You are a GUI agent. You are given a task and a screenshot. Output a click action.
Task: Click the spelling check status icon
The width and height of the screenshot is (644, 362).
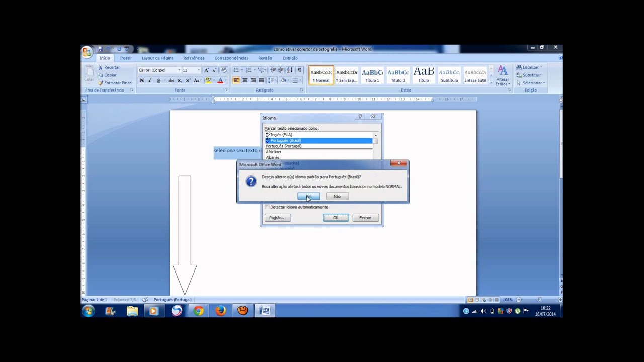tap(145, 300)
